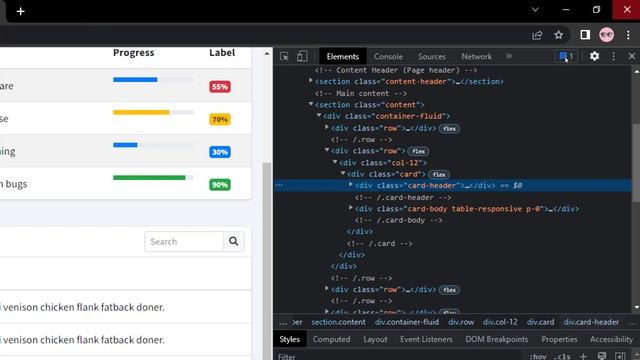
Task: Toggle the computed styles sidebar icon
Action: point(620,356)
